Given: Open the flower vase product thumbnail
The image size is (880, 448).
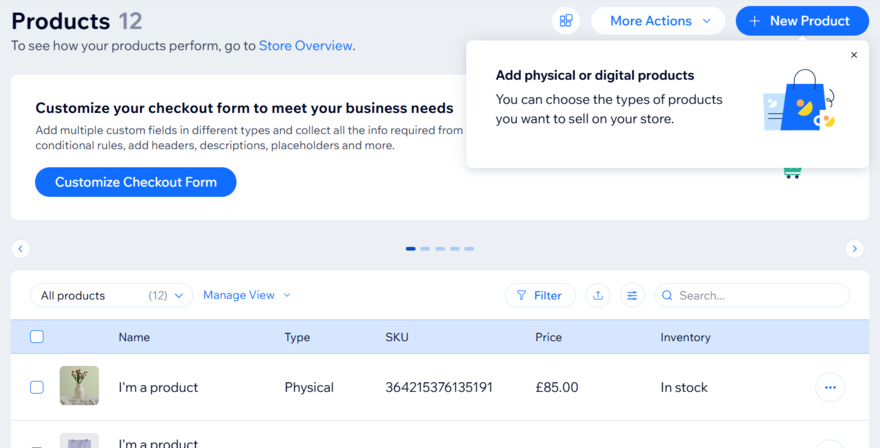Looking at the screenshot, I should pyautogui.click(x=79, y=386).
